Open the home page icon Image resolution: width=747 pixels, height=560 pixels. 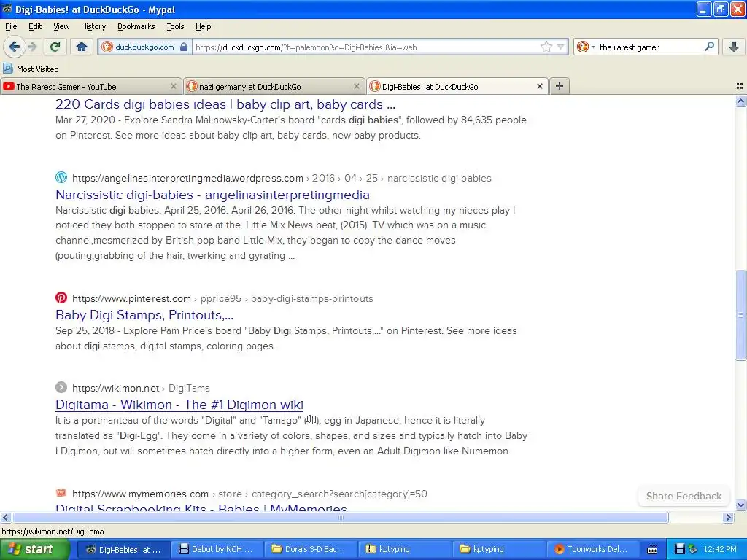point(82,47)
